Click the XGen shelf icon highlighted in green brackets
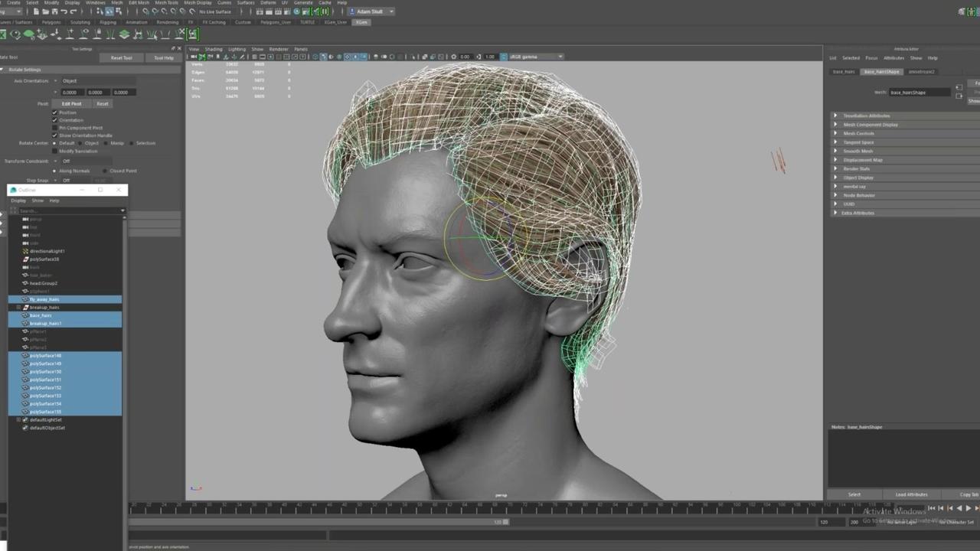The height and width of the screenshot is (551, 980). pyautogui.click(x=193, y=34)
